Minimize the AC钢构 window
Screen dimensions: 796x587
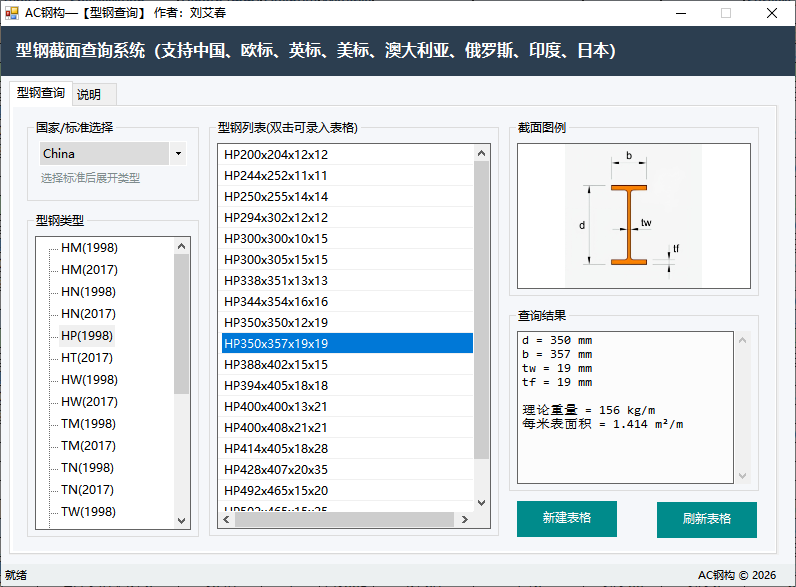[x=681, y=13]
